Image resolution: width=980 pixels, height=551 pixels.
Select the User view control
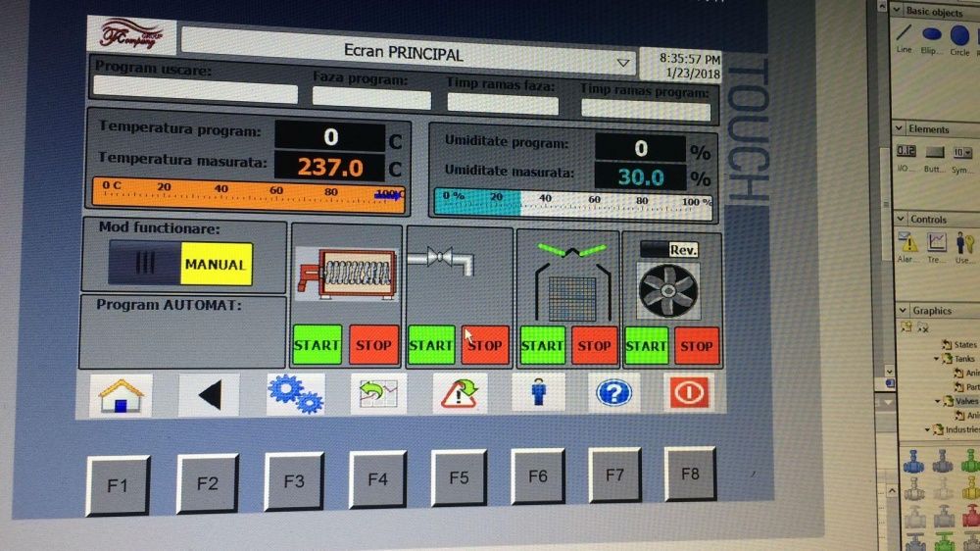click(x=963, y=248)
